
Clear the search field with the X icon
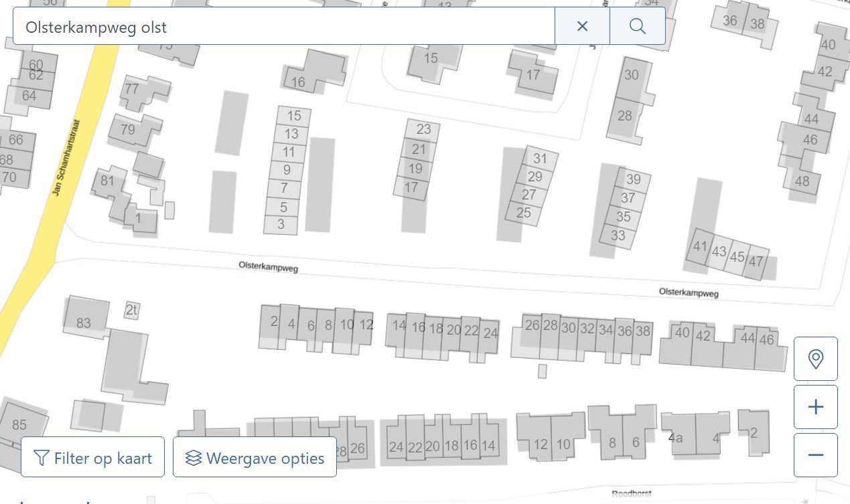pos(582,26)
